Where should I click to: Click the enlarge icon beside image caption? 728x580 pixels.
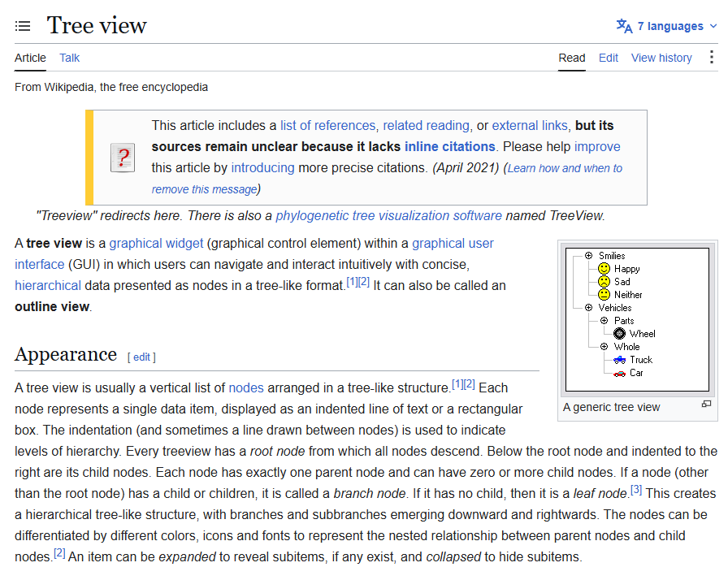706,405
